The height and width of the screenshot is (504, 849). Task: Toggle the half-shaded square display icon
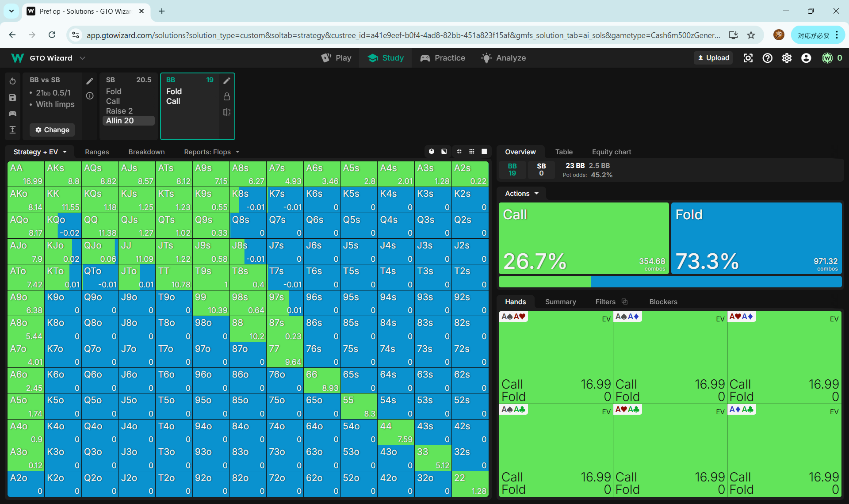pos(444,152)
